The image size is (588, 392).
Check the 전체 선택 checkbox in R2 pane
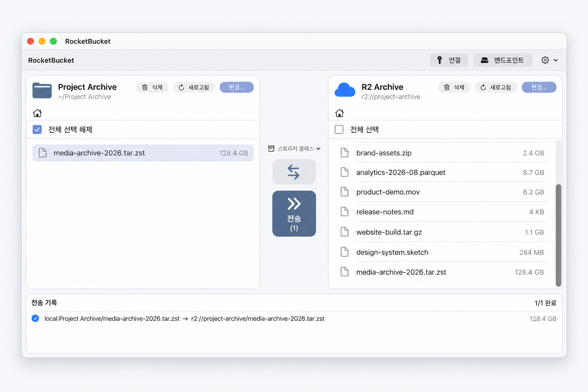[339, 129]
